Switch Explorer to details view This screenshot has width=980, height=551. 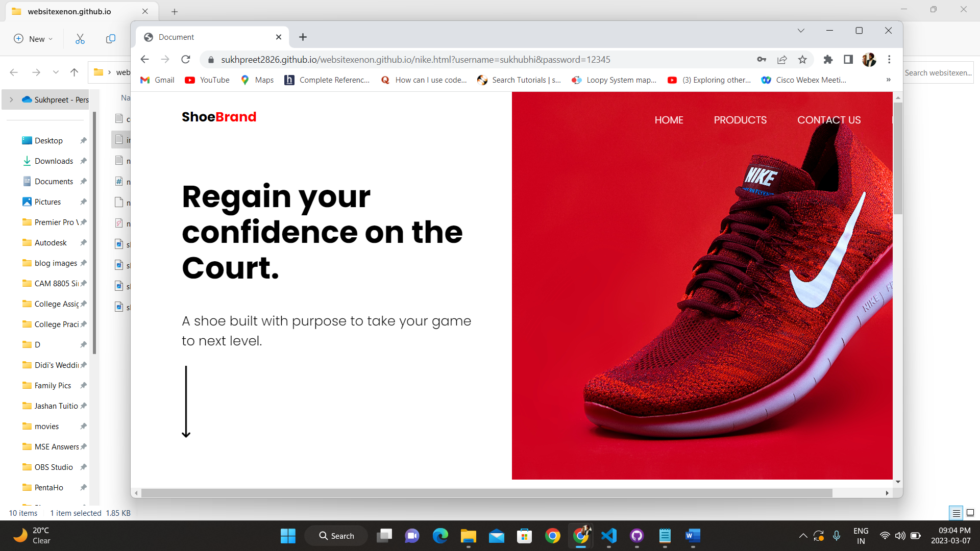(x=957, y=513)
